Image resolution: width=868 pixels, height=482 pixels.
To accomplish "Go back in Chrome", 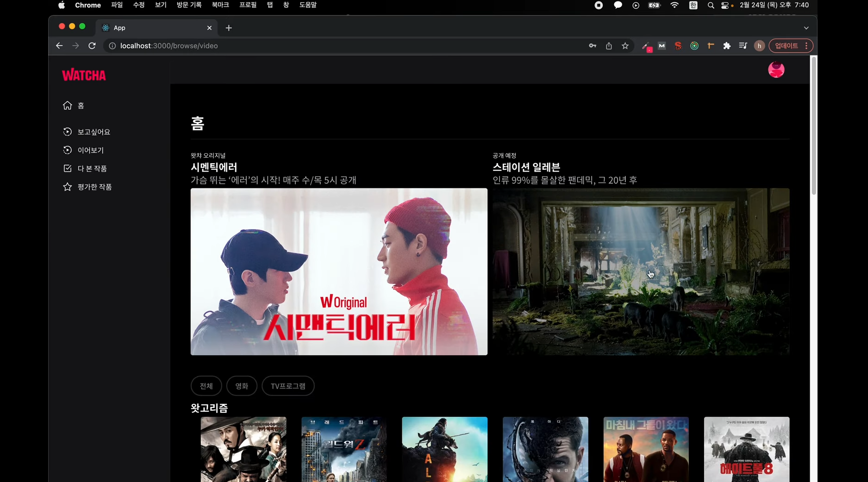I will [x=59, y=46].
